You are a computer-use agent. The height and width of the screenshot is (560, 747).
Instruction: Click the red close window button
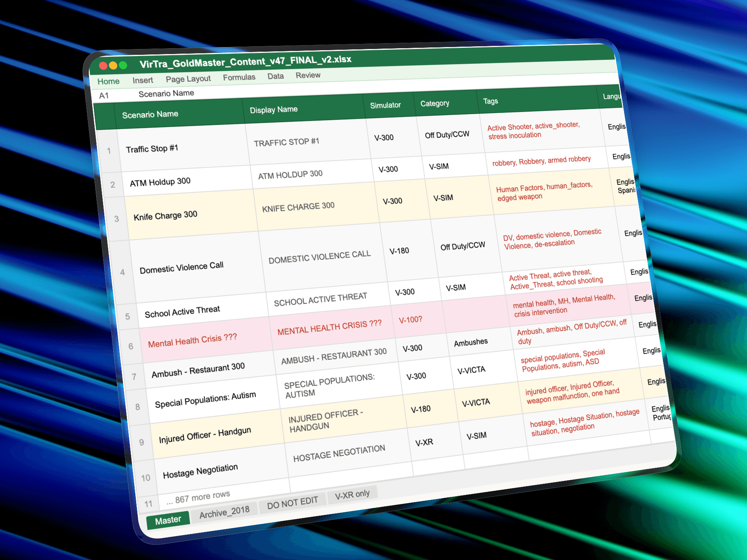(x=103, y=65)
